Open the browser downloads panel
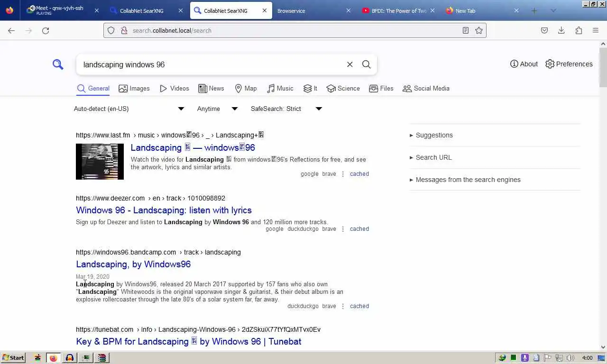This screenshot has height=364, width=607. 561,30
